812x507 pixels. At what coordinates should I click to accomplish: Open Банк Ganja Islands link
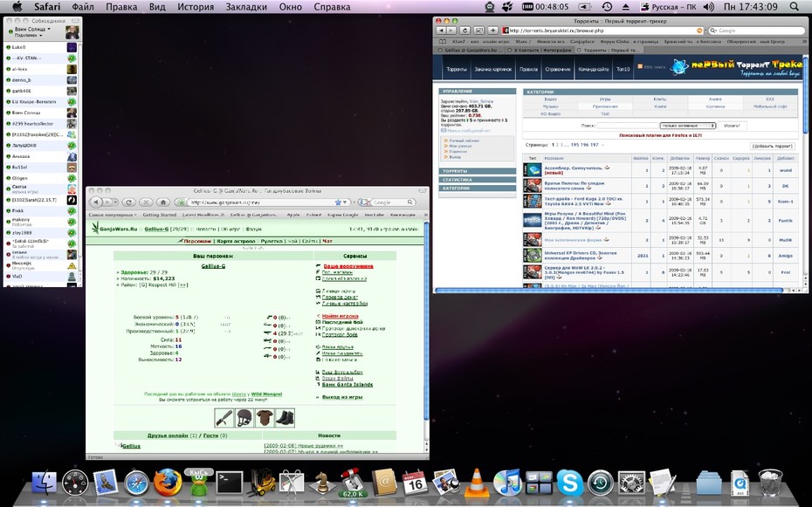[x=347, y=384]
